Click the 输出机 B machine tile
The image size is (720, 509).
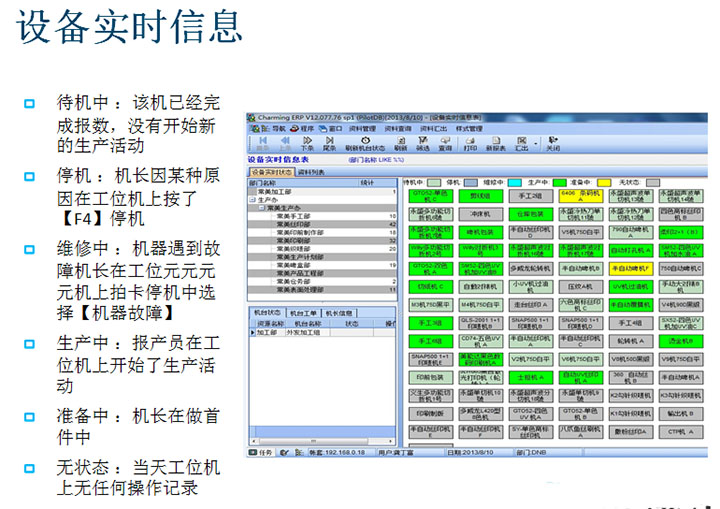click(681, 414)
